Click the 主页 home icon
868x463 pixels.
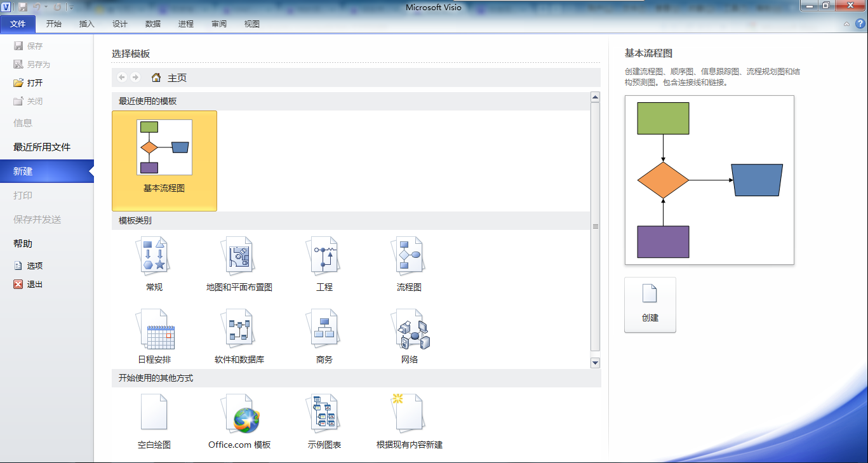(156, 77)
